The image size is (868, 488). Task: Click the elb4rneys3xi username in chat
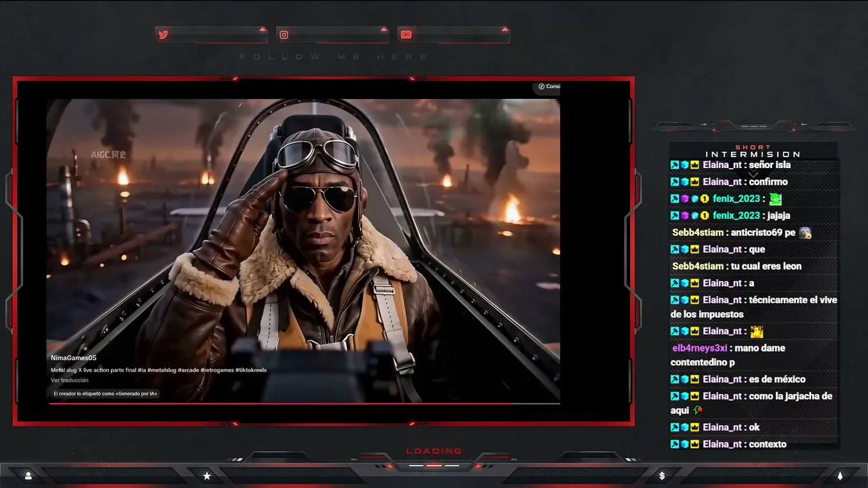click(700, 348)
